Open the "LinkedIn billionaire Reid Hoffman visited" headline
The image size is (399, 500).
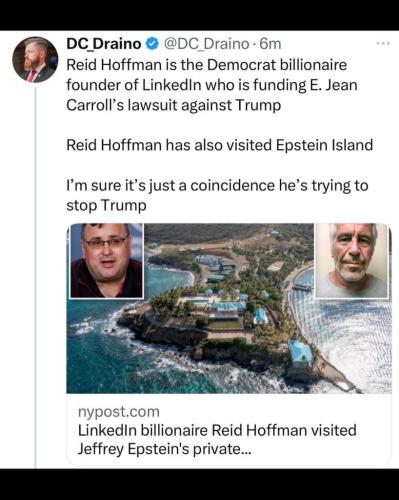tap(217, 430)
